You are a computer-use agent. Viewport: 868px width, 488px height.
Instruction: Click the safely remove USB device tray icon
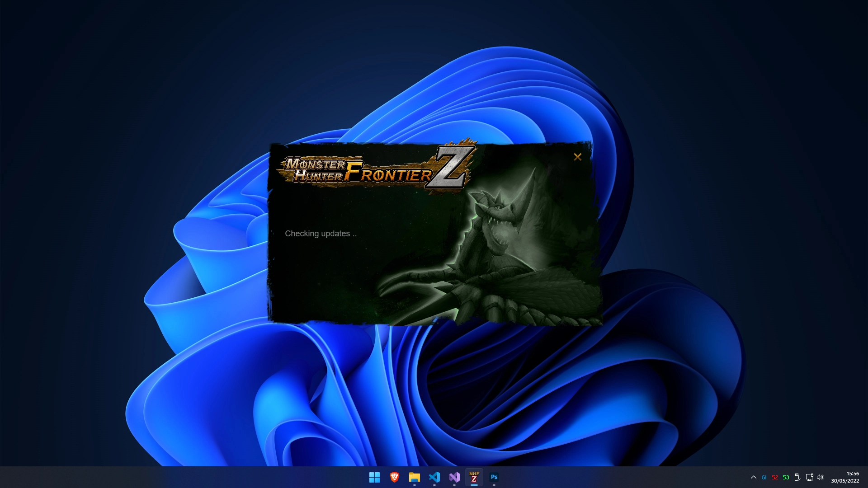tap(797, 477)
